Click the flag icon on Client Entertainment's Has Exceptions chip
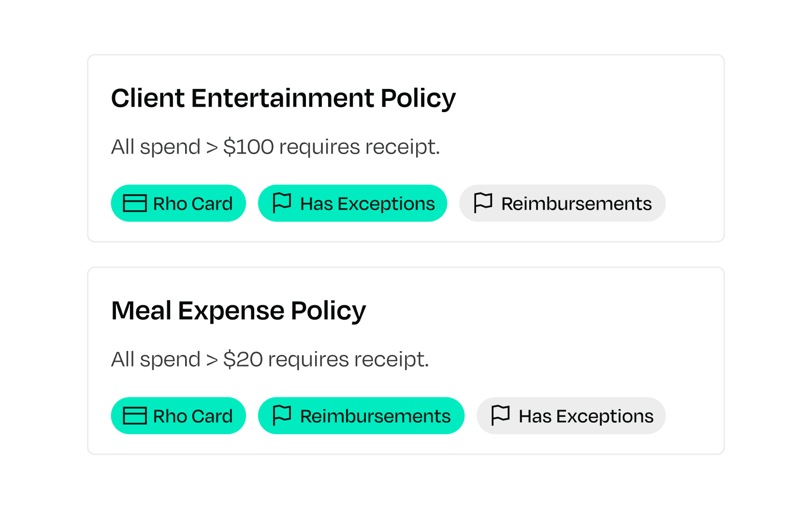This screenshot has height=510, width=812. coord(282,203)
